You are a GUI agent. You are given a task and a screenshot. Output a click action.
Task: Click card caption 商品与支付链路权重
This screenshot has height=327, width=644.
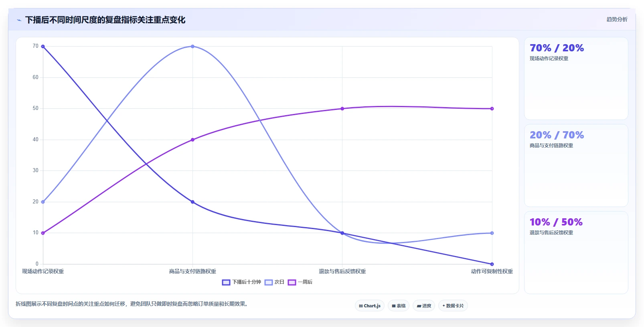[551, 146]
